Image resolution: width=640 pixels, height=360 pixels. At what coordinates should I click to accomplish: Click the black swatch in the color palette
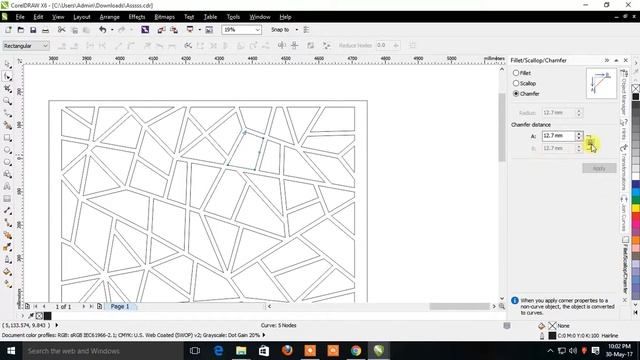[636, 97]
